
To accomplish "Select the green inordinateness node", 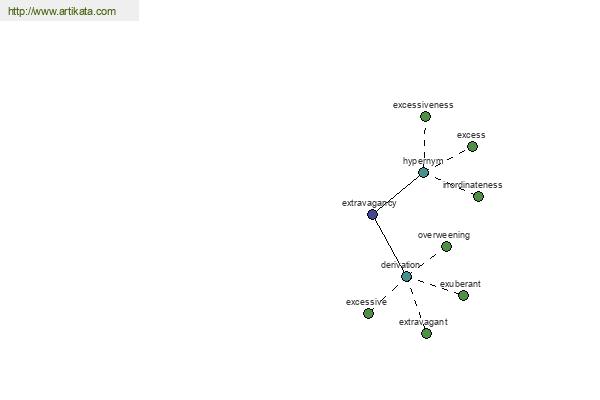I will tap(478, 196).
